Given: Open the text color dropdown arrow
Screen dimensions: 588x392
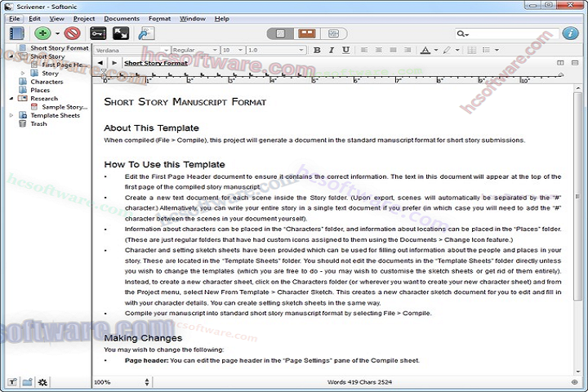Looking at the screenshot, I should pyautogui.click(x=436, y=50).
